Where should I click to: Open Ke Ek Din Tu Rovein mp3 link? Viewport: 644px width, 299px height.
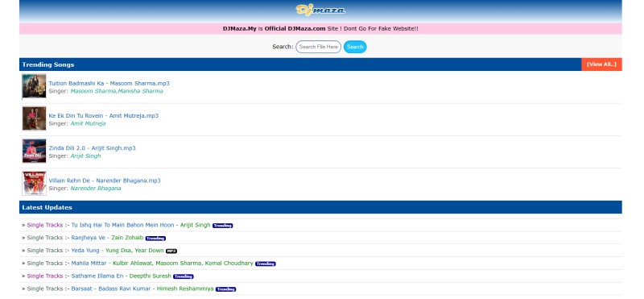pyautogui.click(x=104, y=115)
